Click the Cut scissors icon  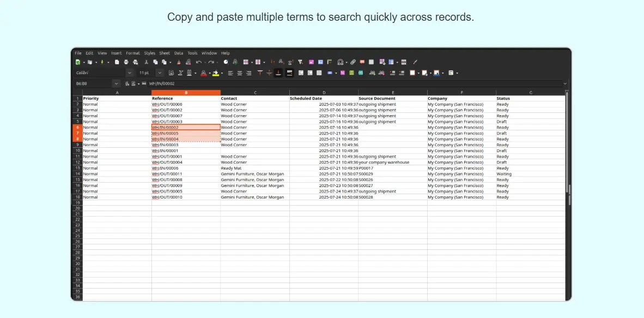click(147, 62)
